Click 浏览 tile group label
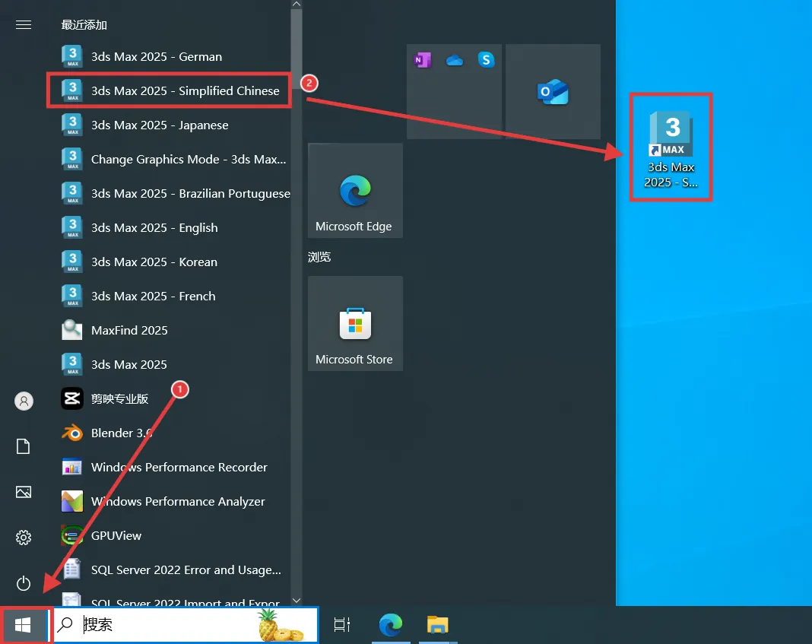This screenshot has width=812, height=644. click(319, 257)
